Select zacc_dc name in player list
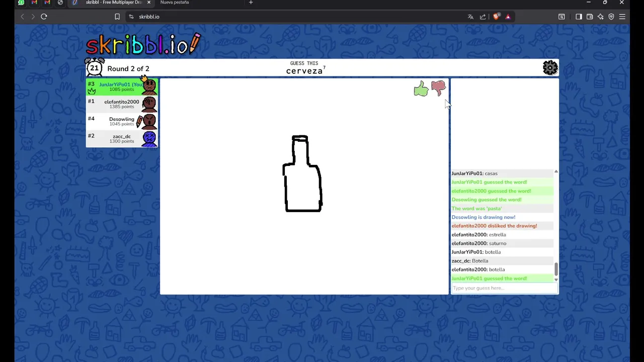This screenshot has height=362, width=644. click(122, 136)
